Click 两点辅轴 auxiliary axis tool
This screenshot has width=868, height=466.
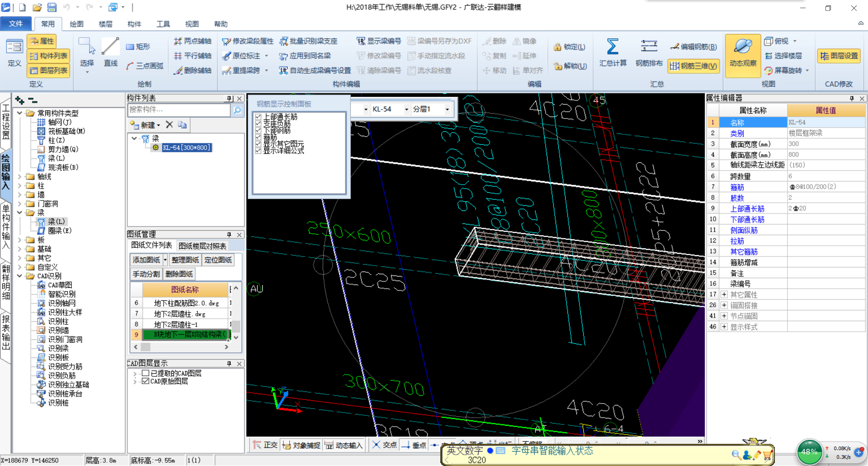(x=193, y=41)
